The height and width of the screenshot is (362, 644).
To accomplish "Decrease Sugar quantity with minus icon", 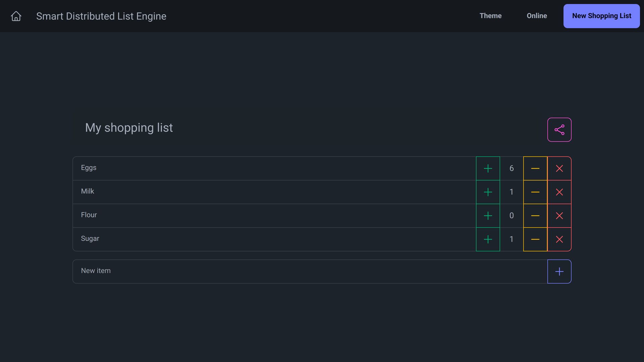I will [x=535, y=239].
